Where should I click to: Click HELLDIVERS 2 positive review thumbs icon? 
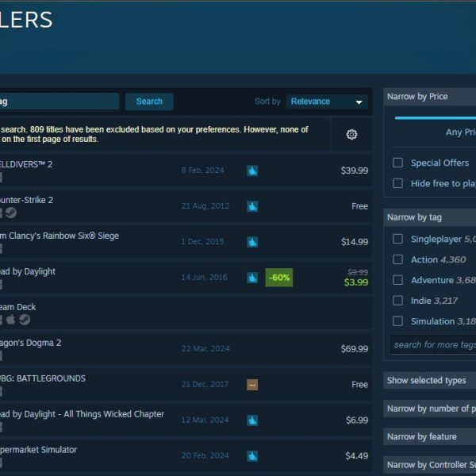(252, 171)
